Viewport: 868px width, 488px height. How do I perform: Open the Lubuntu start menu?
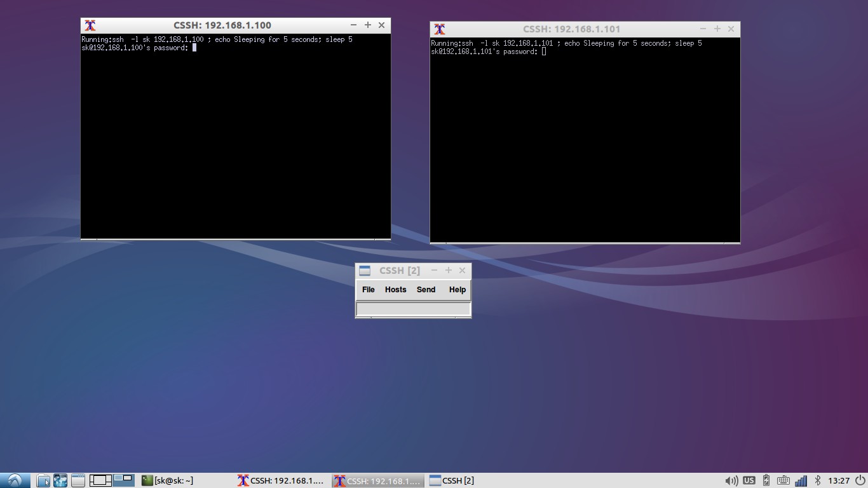(15, 480)
